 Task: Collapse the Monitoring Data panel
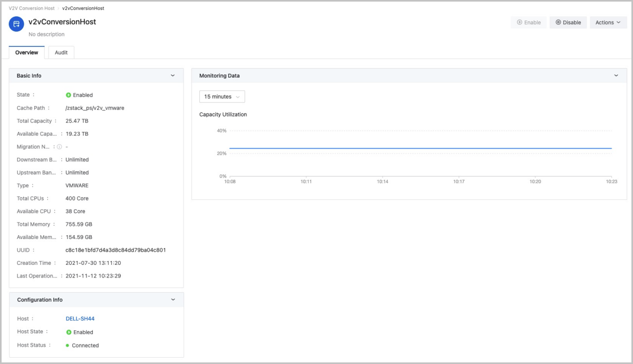pos(616,76)
